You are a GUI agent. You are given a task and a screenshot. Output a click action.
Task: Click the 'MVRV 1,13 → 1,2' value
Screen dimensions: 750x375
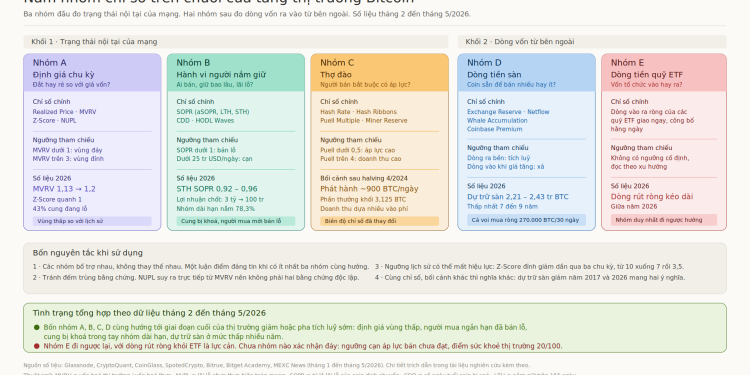[x=64, y=189]
